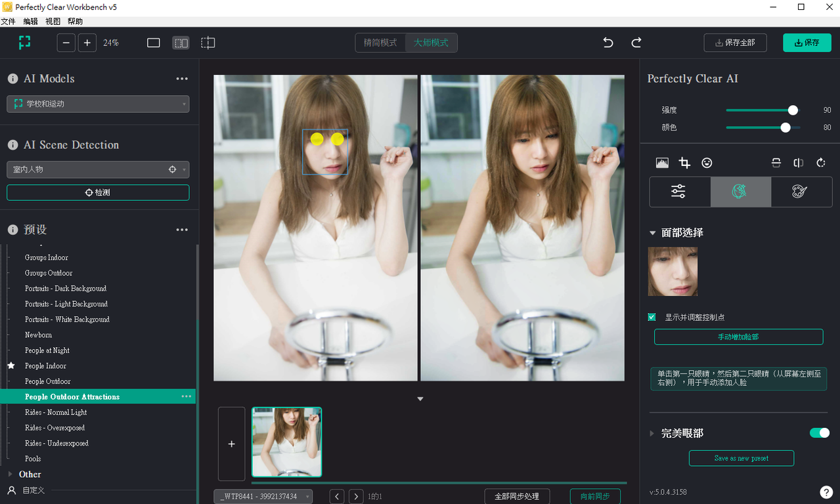Select the crop tool icon

point(684,163)
